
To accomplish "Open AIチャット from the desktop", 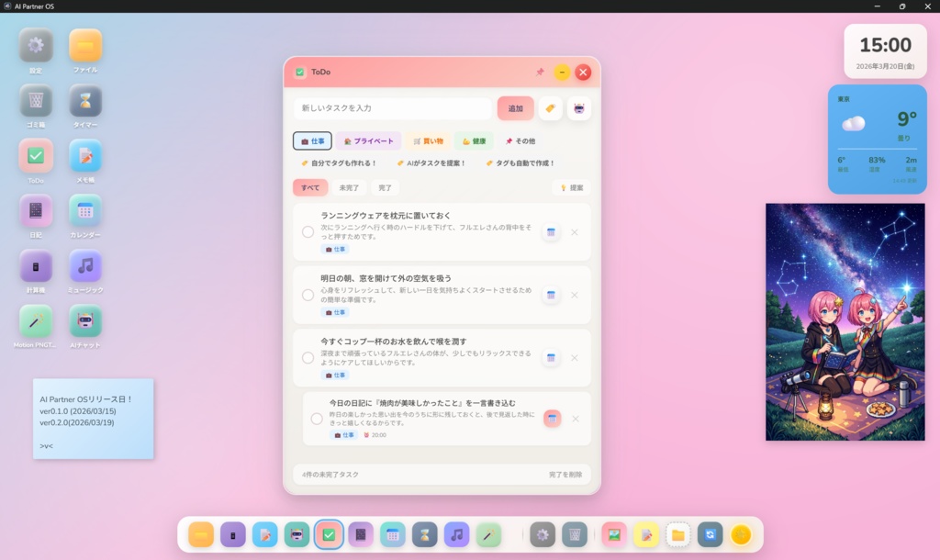I will coord(85,323).
